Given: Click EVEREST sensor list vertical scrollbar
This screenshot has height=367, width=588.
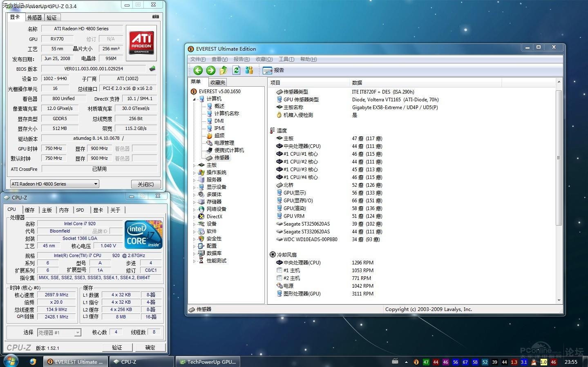Looking at the screenshot, I should pyautogui.click(x=559, y=157).
